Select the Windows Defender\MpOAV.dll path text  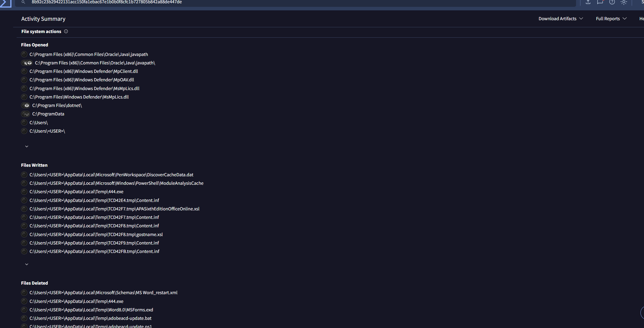tap(82, 80)
